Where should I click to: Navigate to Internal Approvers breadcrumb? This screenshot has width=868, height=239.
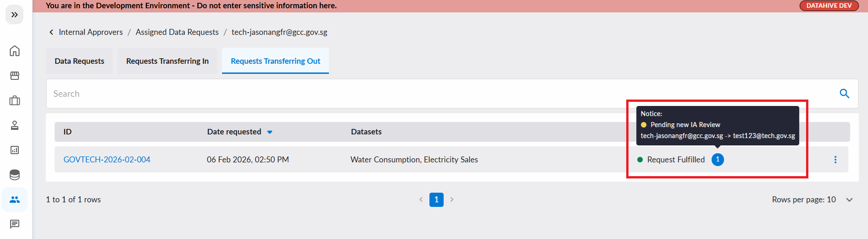pyautogui.click(x=91, y=32)
